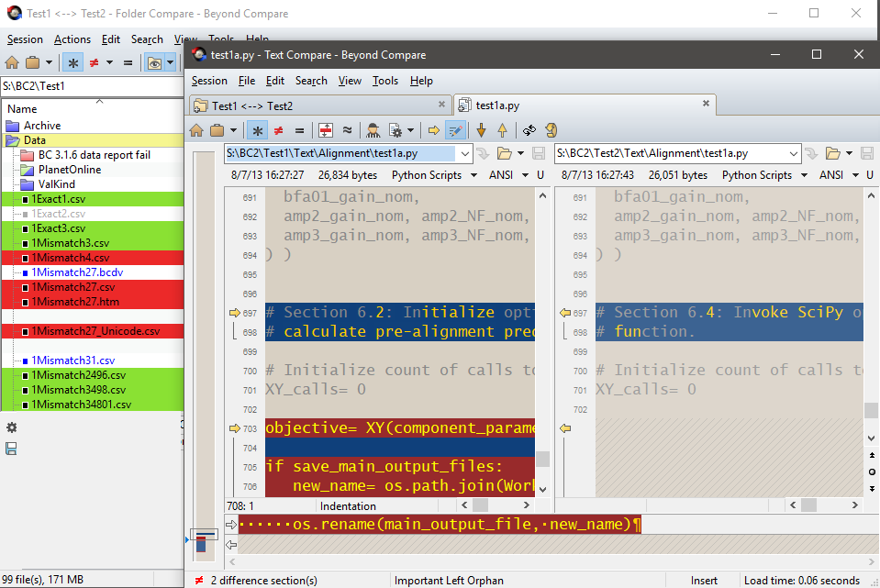Open the Data folder in file tree
The width and height of the screenshot is (880, 588).
pyautogui.click(x=35, y=140)
